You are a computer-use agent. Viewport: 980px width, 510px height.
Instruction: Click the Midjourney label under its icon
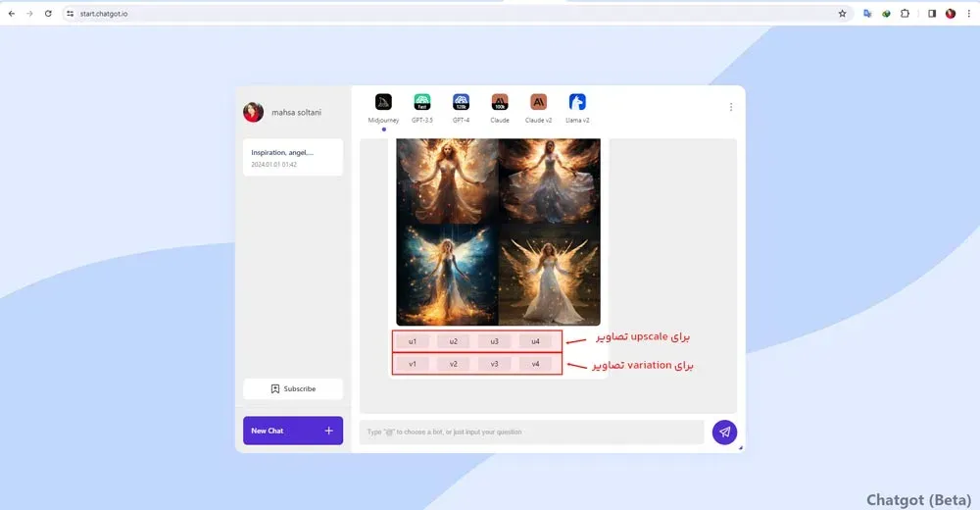383,121
